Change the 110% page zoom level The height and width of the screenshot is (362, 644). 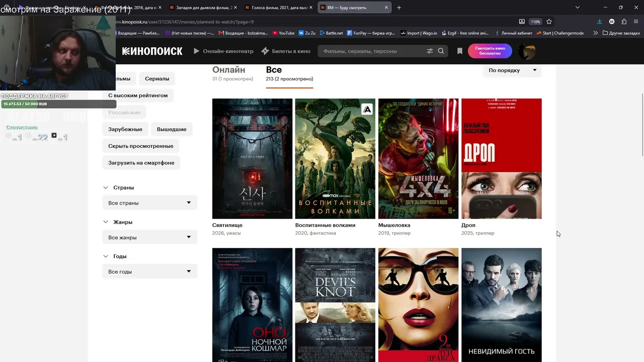(x=535, y=22)
